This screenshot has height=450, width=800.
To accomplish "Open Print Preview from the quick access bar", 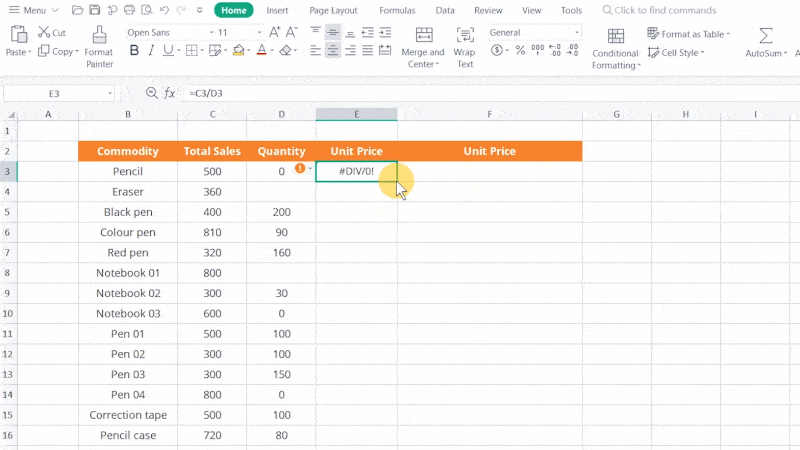I will click(x=146, y=10).
